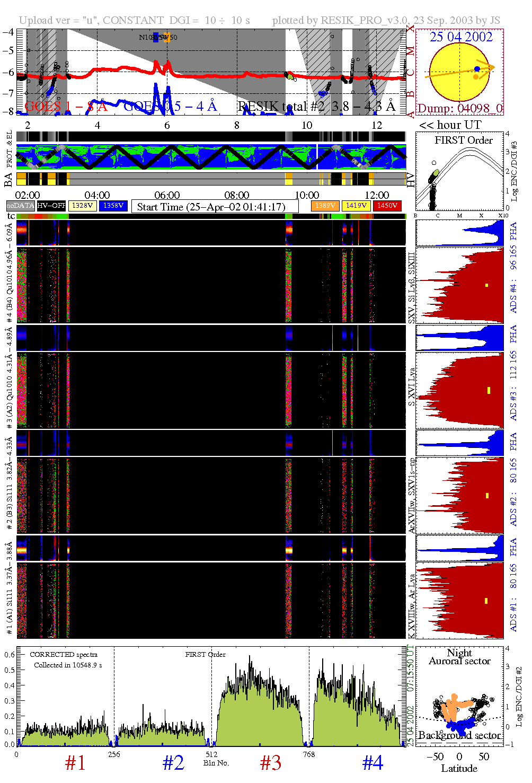Click the blue 1358V voltage swatch

113,206
